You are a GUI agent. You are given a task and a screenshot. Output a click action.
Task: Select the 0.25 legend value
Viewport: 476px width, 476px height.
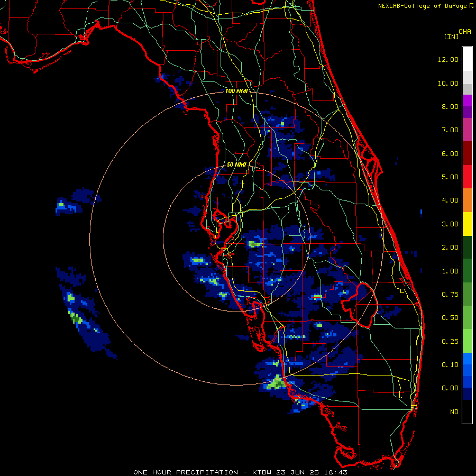pyautogui.click(x=450, y=342)
